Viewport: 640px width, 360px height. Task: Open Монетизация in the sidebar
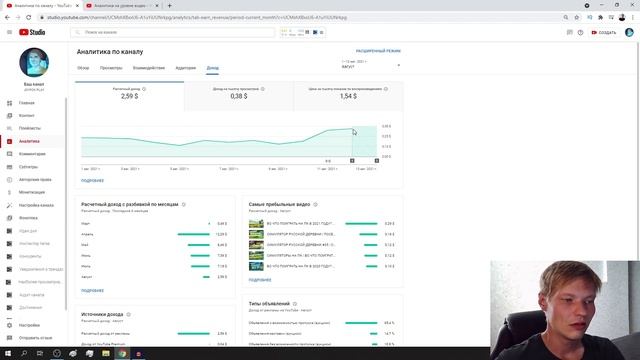[x=31, y=192]
